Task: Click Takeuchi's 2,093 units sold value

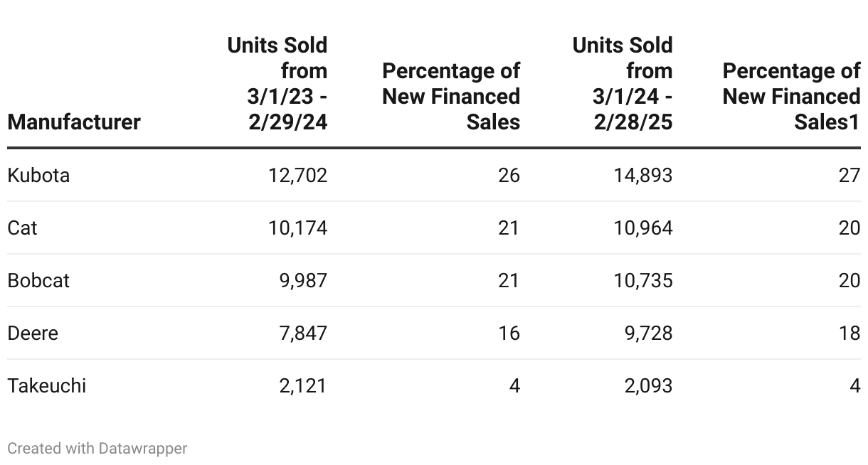Action: click(648, 385)
